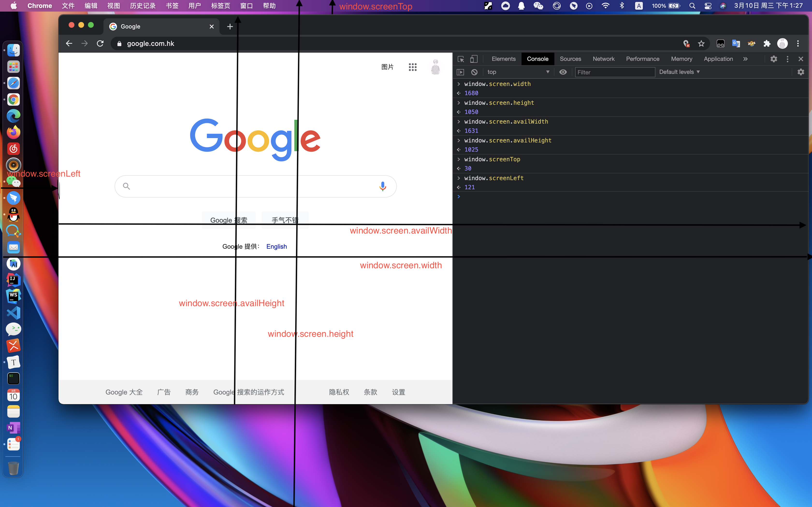Image resolution: width=812 pixels, height=507 pixels.
Task: Expand more DevTools tabs chevron
Action: tap(745, 59)
